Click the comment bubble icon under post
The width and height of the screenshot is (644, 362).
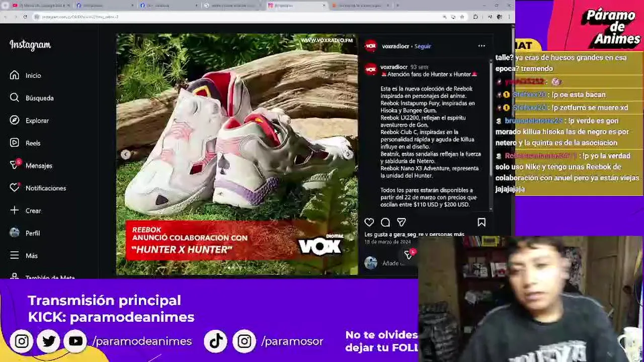pos(385,222)
